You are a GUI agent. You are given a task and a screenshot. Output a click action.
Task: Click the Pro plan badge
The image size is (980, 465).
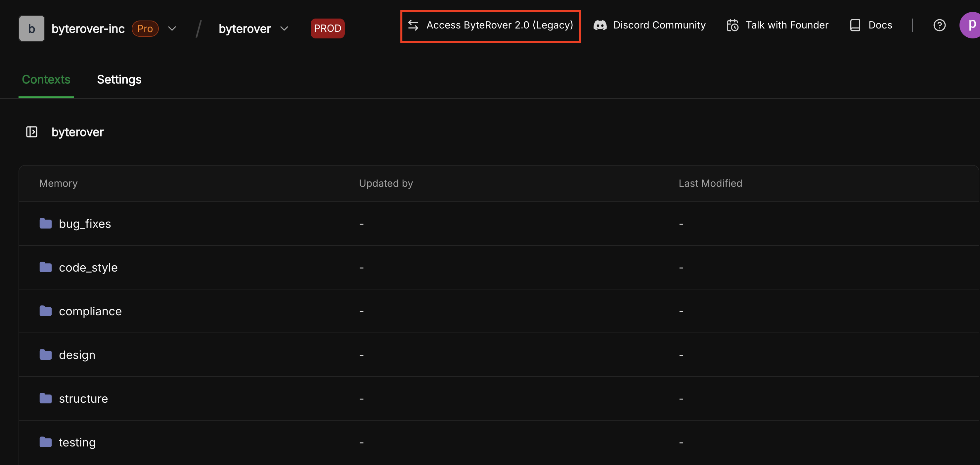[x=145, y=28]
